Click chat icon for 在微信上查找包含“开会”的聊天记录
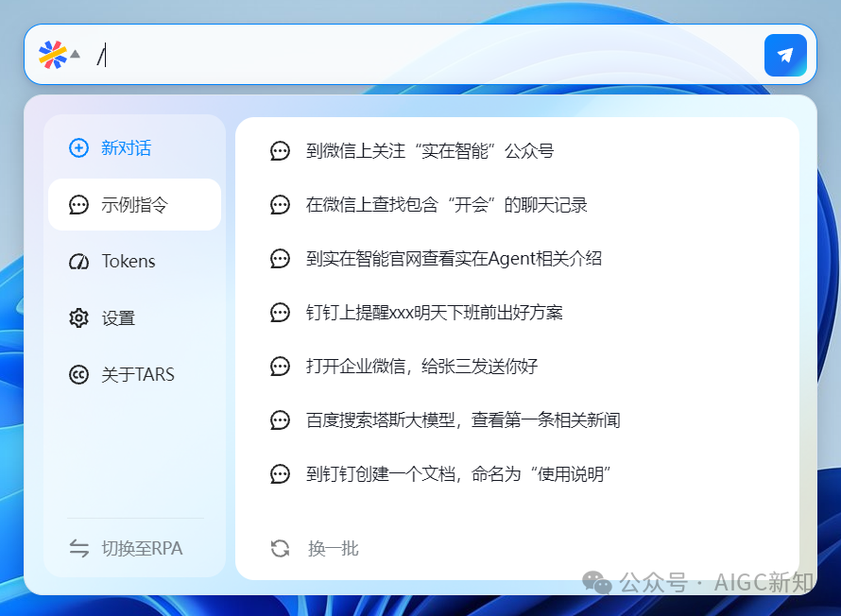 pyautogui.click(x=280, y=205)
